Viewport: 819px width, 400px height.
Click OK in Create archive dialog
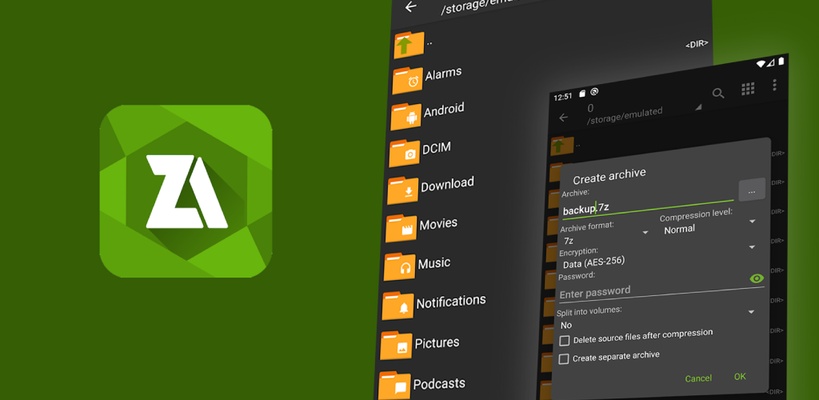click(740, 377)
